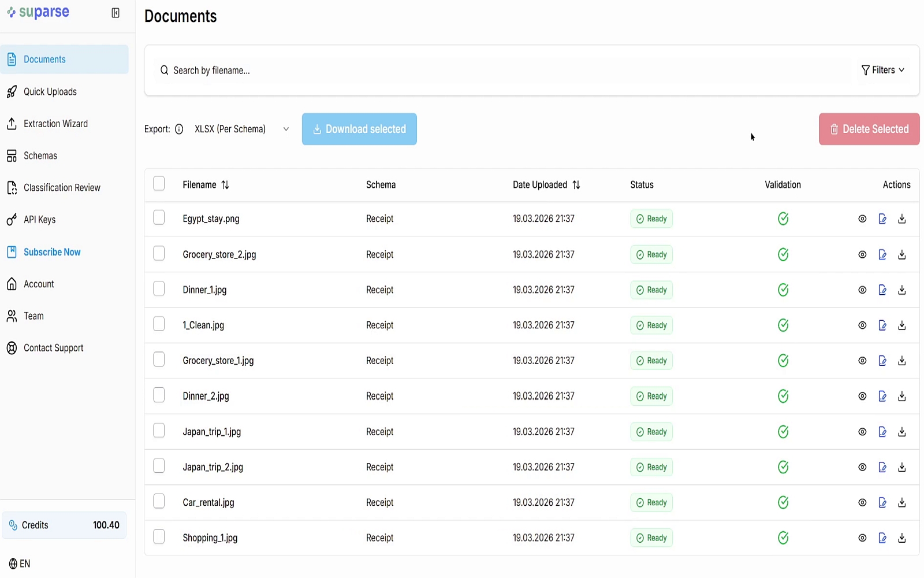Toggle the select-all documents checkbox
Viewport: 924px width, 578px height.
[159, 184]
